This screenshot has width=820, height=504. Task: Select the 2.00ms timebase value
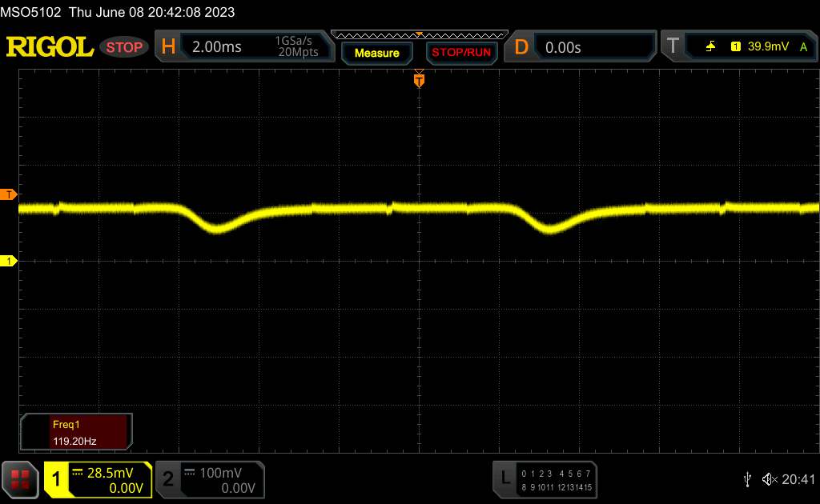216,47
